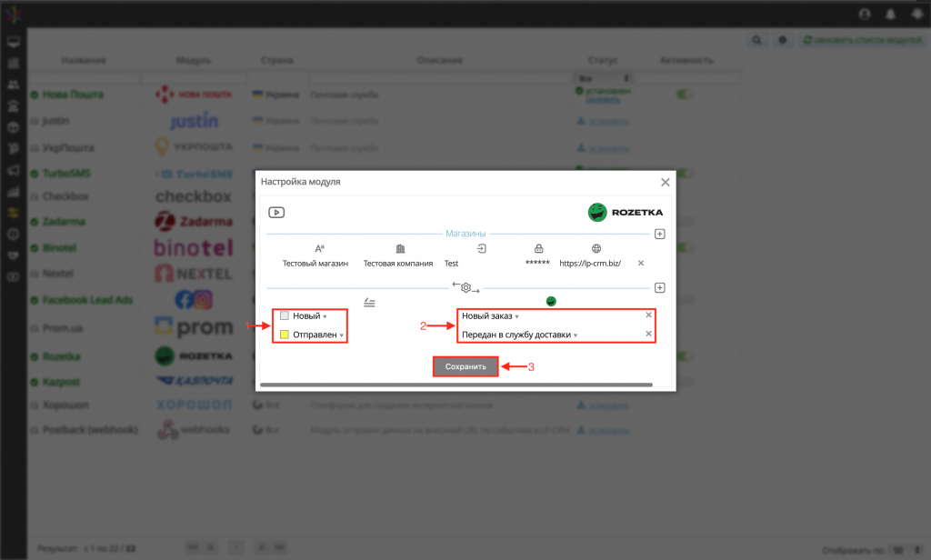Click the company building icon above Тестовая компания
This screenshot has height=560, width=931.
click(400, 249)
